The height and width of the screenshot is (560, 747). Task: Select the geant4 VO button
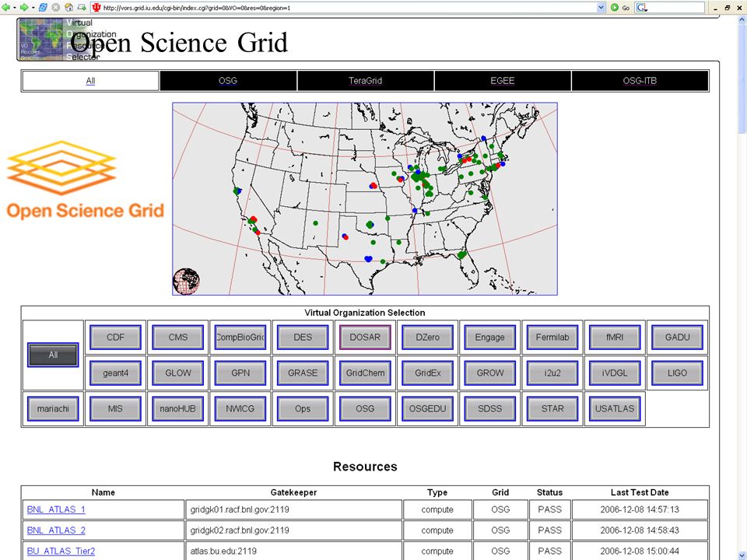click(x=115, y=373)
